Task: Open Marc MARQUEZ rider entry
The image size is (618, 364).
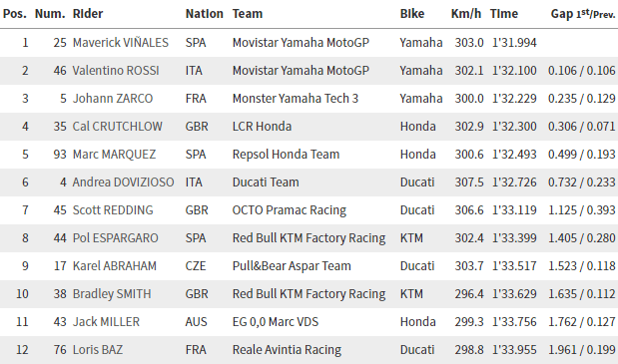Action: point(114,155)
